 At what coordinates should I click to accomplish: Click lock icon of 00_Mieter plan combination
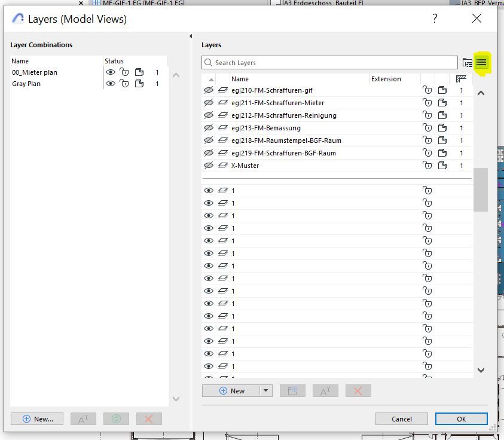pyautogui.click(x=124, y=72)
